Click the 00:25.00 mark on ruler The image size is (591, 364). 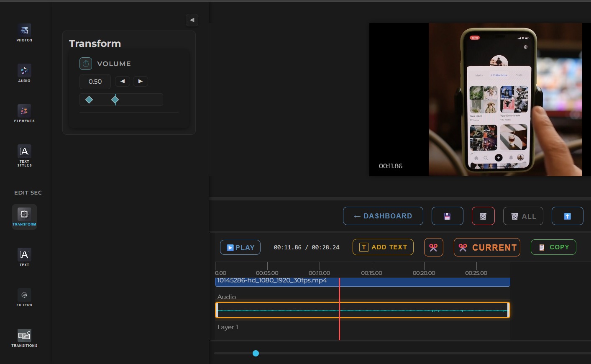(x=476, y=273)
